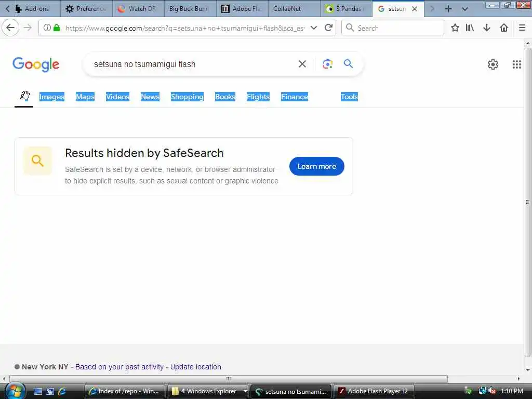Open a new tab
Screen dimensions: 532x399
click(x=448, y=9)
